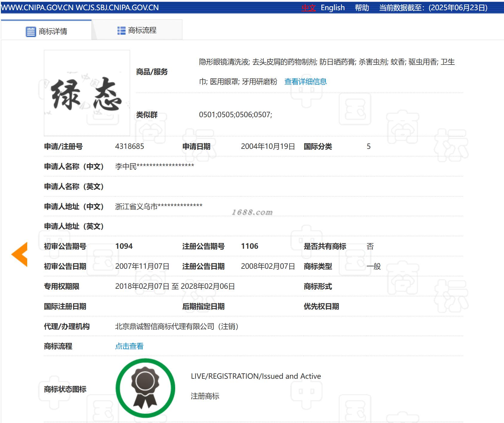Switch language to English

coord(333,8)
